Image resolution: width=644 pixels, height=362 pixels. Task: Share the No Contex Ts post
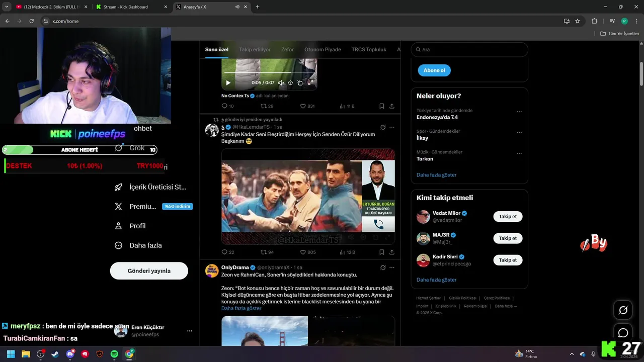(392, 106)
